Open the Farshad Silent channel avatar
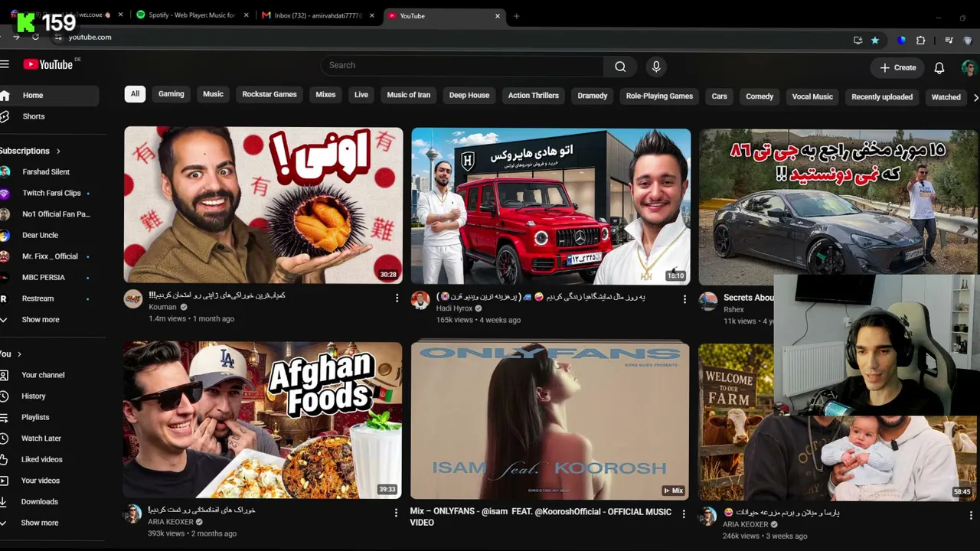The width and height of the screenshot is (980, 551). click(x=5, y=172)
